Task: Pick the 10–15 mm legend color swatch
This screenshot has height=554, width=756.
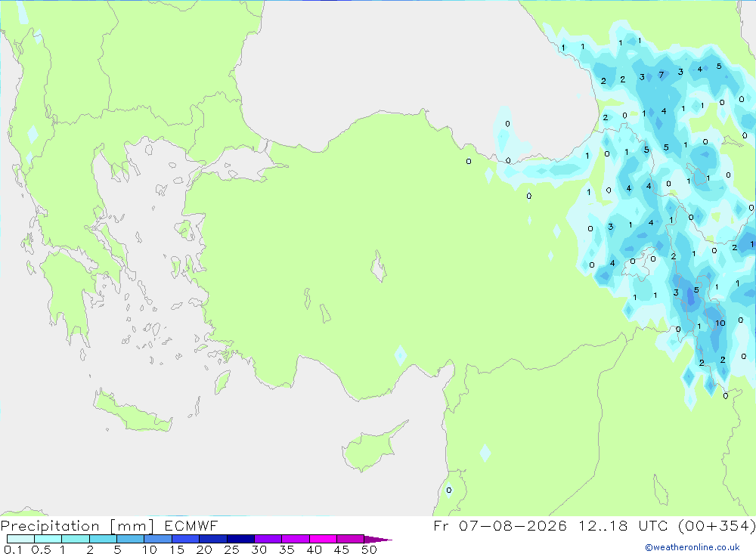Action: pyautogui.click(x=158, y=539)
